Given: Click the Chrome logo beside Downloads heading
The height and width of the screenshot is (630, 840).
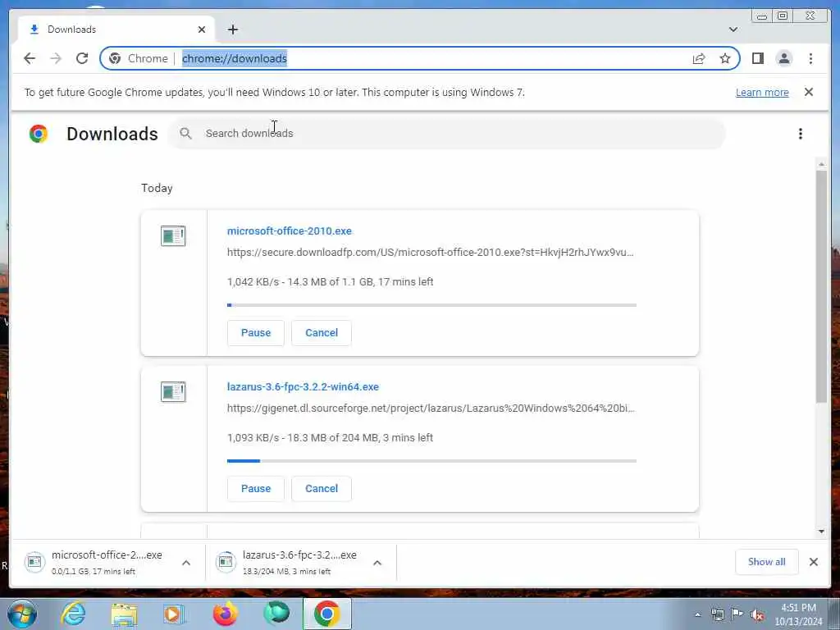Looking at the screenshot, I should click(39, 134).
